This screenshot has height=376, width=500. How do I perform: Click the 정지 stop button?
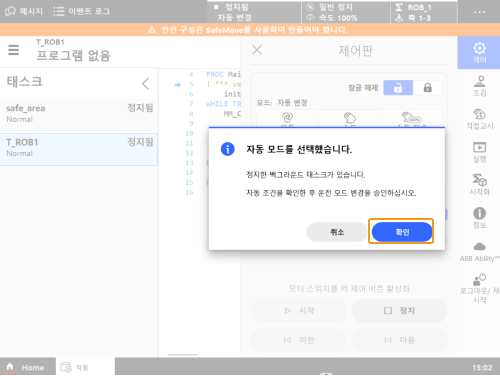pyautogui.click(x=399, y=310)
